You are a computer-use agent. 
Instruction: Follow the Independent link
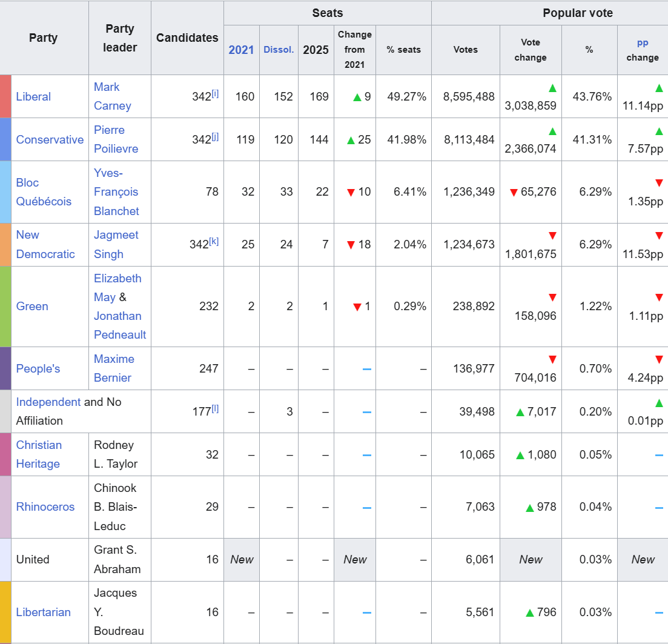tap(48, 402)
